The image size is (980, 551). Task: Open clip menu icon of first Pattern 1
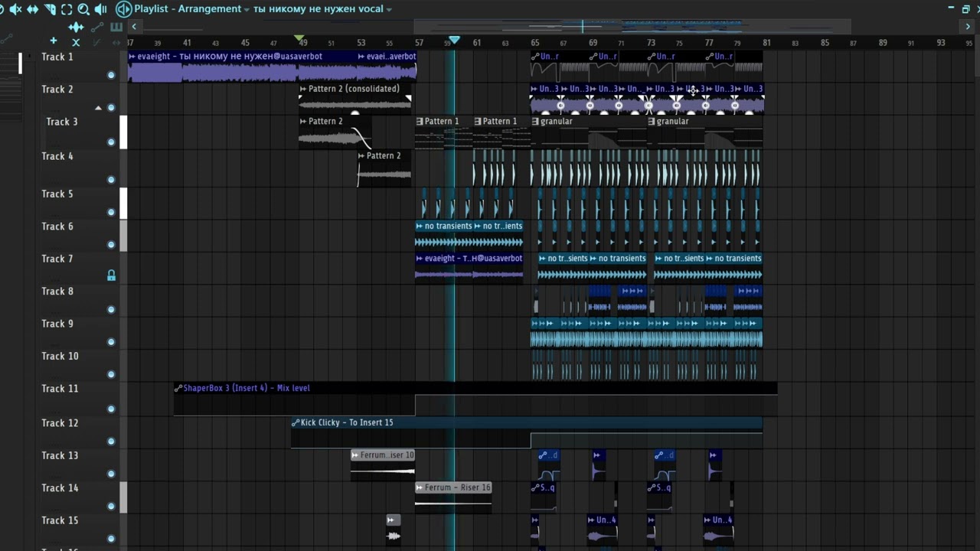coord(420,121)
